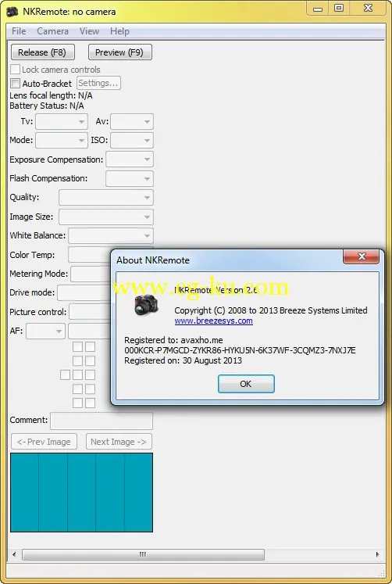Click the Color Temp field
The height and width of the screenshot is (584, 392).
coord(89,255)
